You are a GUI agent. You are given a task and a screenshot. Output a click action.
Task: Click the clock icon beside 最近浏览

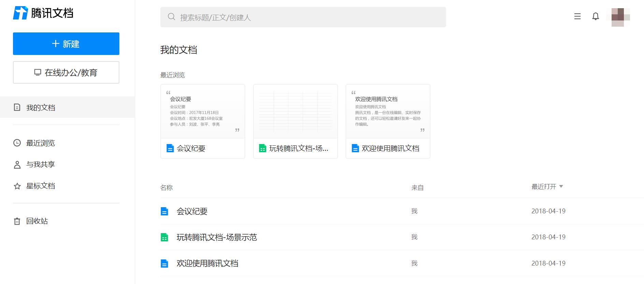pyautogui.click(x=17, y=143)
